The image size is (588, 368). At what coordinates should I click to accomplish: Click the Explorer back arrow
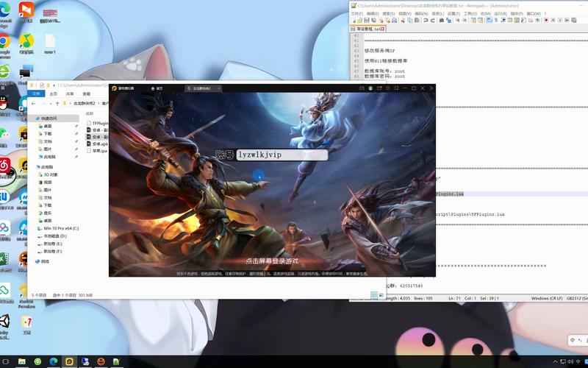[x=33, y=103]
